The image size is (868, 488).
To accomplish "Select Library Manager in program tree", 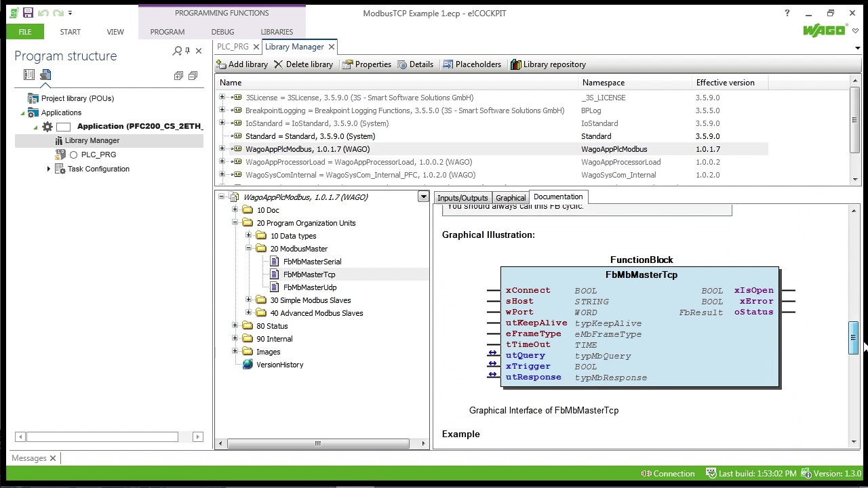I will 85,140.
